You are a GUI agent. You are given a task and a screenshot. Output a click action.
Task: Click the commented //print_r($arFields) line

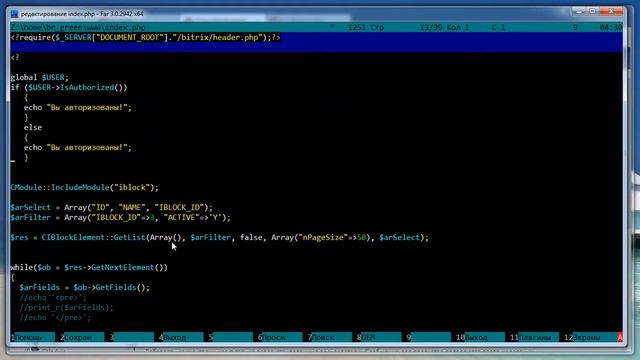point(67,307)
